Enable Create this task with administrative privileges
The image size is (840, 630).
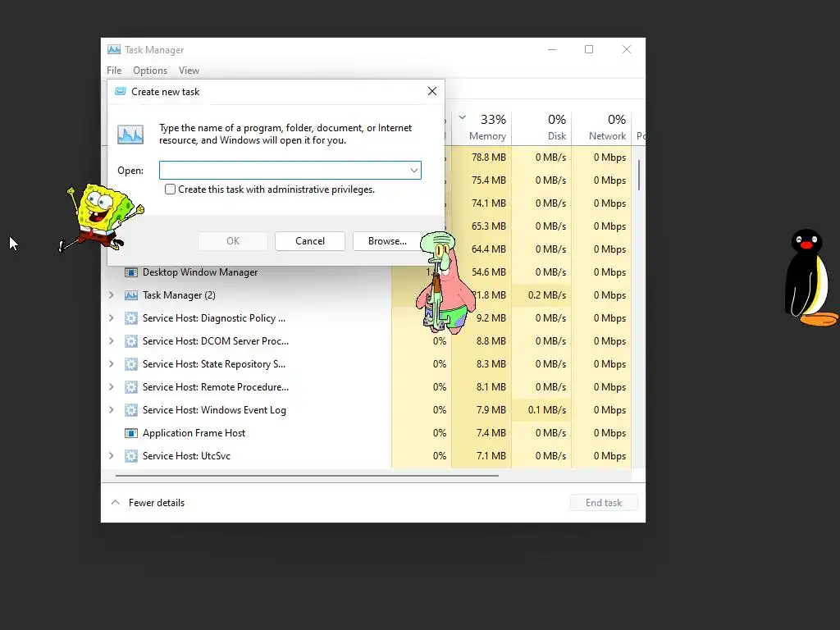pyautogui.click(x=170, y=189)
